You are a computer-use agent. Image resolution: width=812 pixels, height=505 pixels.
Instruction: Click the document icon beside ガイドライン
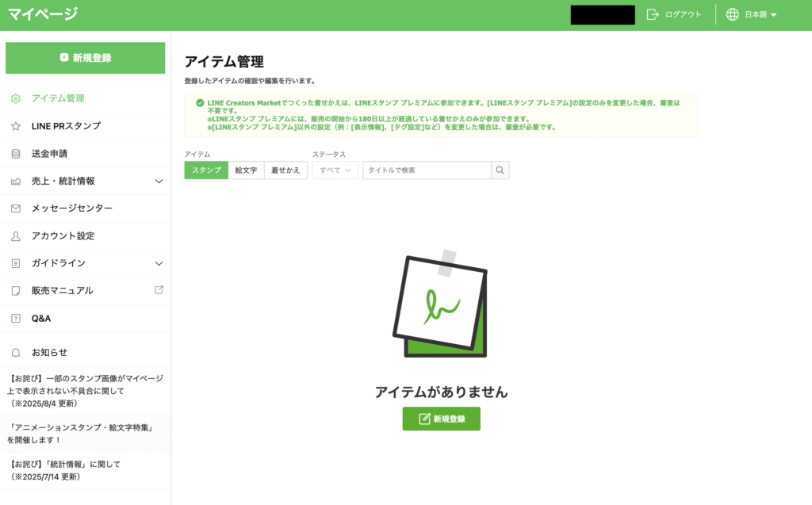click(16, 264)
